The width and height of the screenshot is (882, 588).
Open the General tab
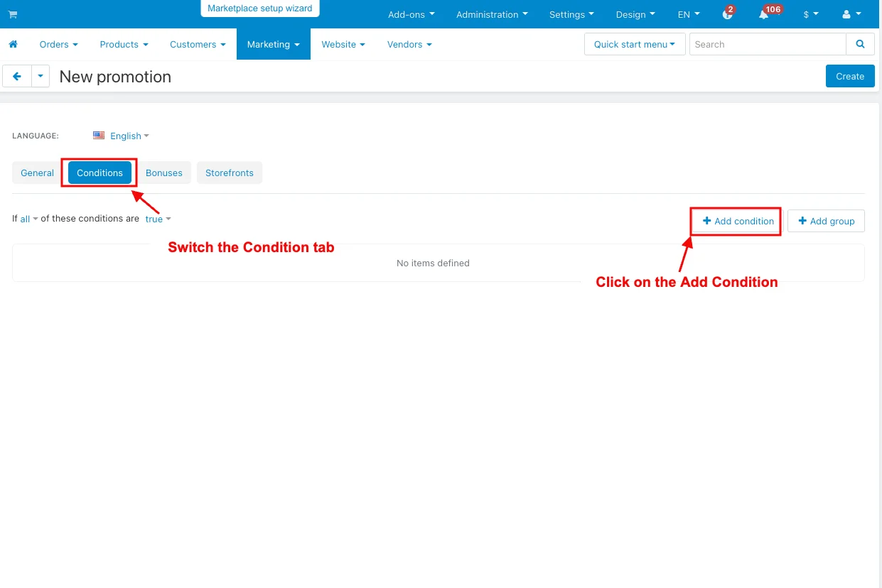37,173
